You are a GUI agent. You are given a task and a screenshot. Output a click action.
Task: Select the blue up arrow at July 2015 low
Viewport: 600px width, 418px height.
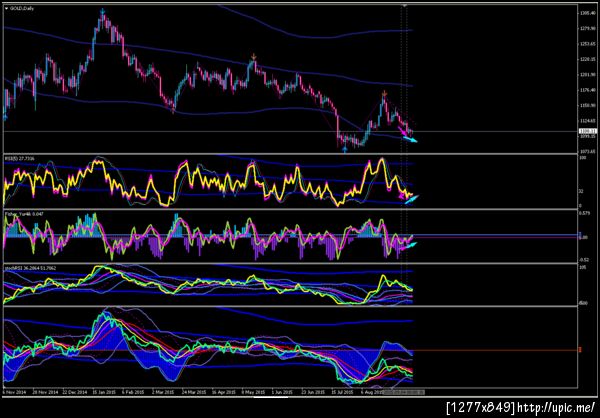345,150
